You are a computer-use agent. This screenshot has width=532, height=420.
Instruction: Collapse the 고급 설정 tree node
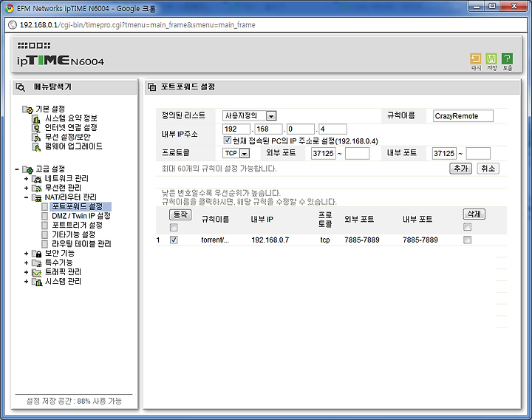[x=17, y=169]
